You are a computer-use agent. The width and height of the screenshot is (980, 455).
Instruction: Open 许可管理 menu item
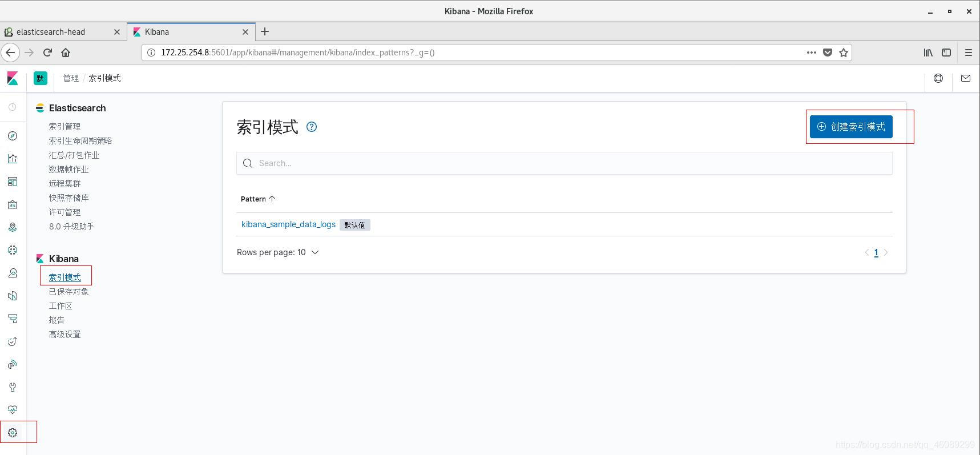[x=64, y=212]
